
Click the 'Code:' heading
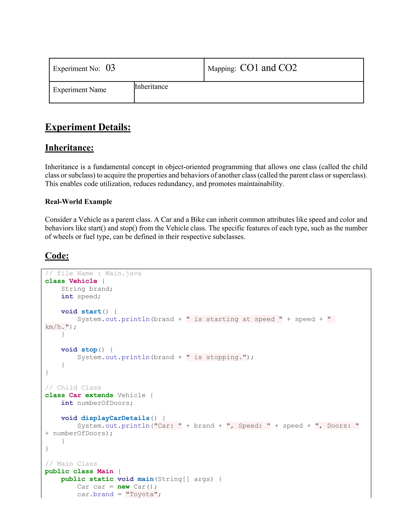tap(57, 256)
